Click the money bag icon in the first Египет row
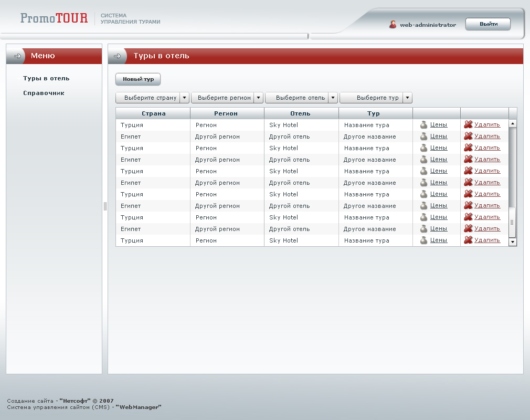Viewport: 530px width, 420px height. tap(423, 136)
